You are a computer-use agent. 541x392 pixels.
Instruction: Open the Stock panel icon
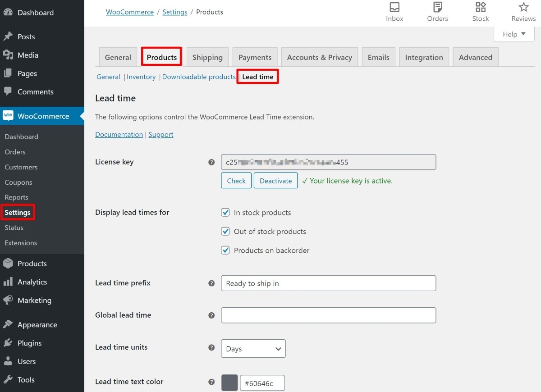[x=481, y=8]
